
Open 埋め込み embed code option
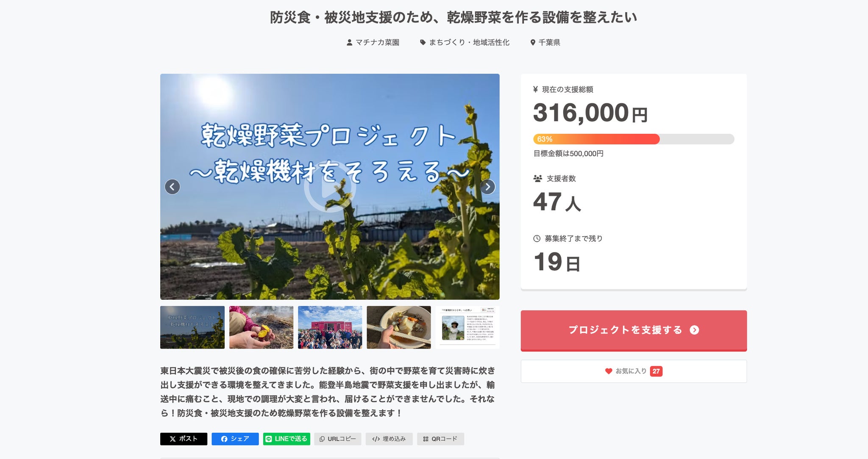click(389, 439)
